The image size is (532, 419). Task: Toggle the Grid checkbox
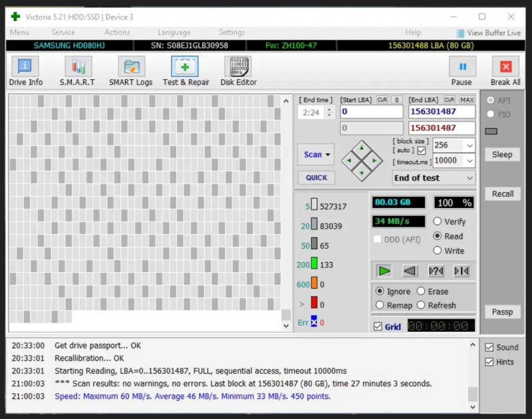[378, 327]
